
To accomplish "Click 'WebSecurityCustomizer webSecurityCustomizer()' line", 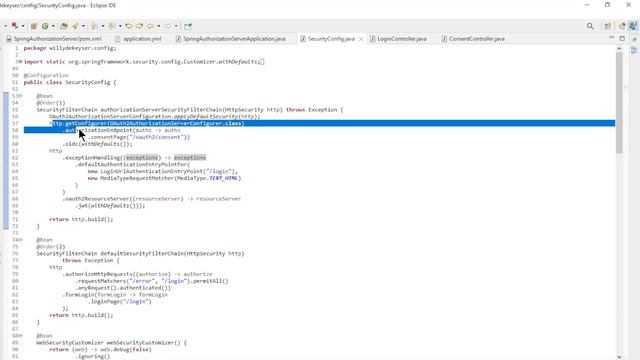I will pyautogui.click(x=111, y=342).
